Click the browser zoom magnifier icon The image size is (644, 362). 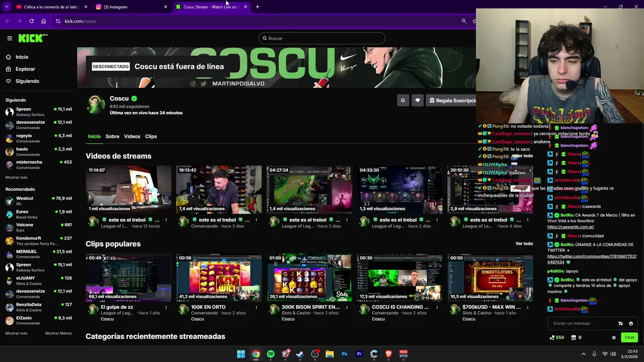point(464,21)
